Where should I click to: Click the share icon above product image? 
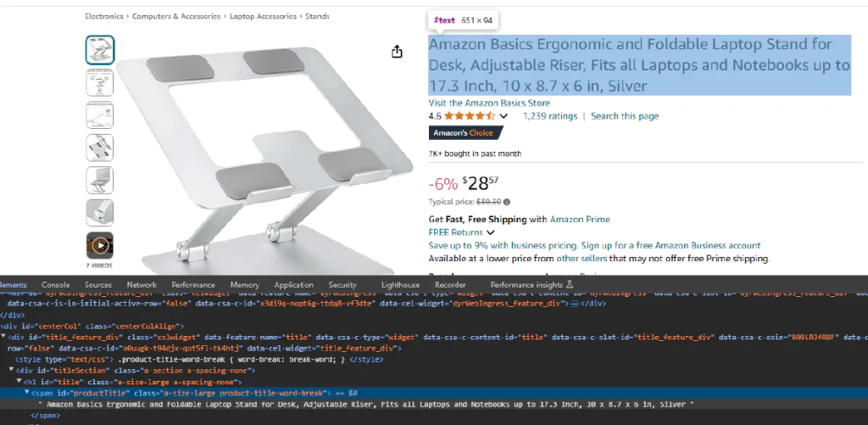pos(397,52)
